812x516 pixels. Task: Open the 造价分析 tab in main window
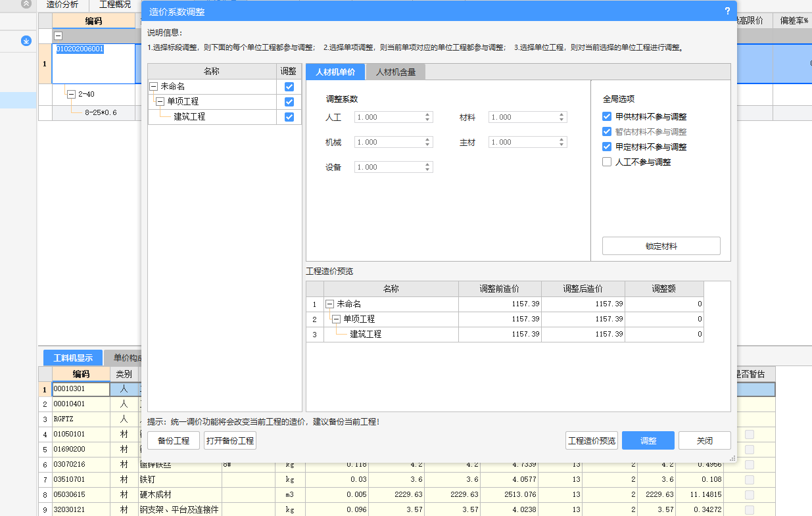pyautogui.click(x=62, y=5)
